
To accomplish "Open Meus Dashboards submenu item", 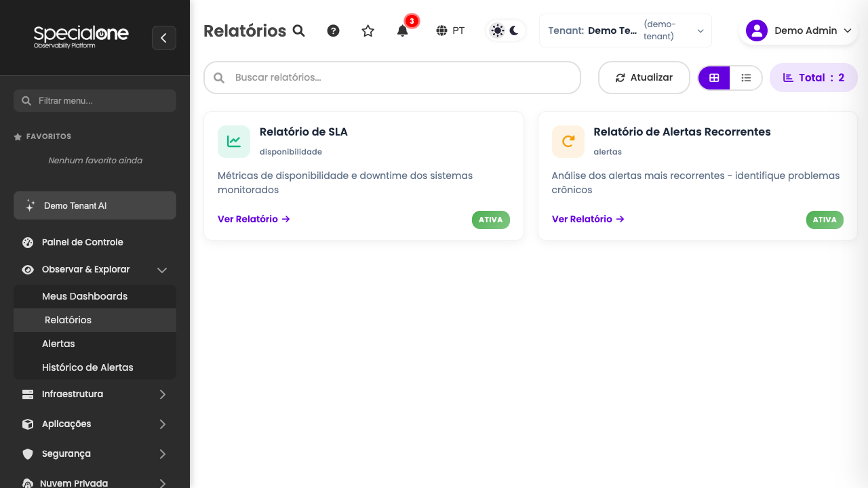I will (95, 296).
